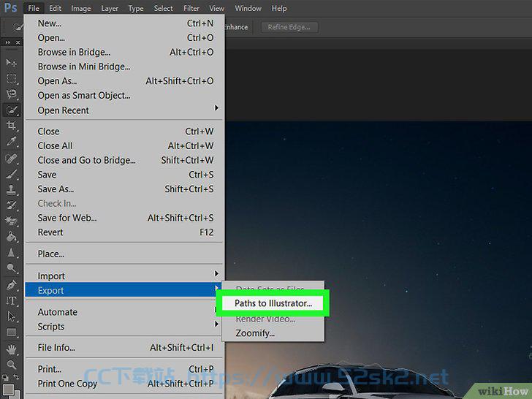The width and height of the screenshot is (532, 399).
Task: Swap foreground and background colors
Action: pos(16,377)
